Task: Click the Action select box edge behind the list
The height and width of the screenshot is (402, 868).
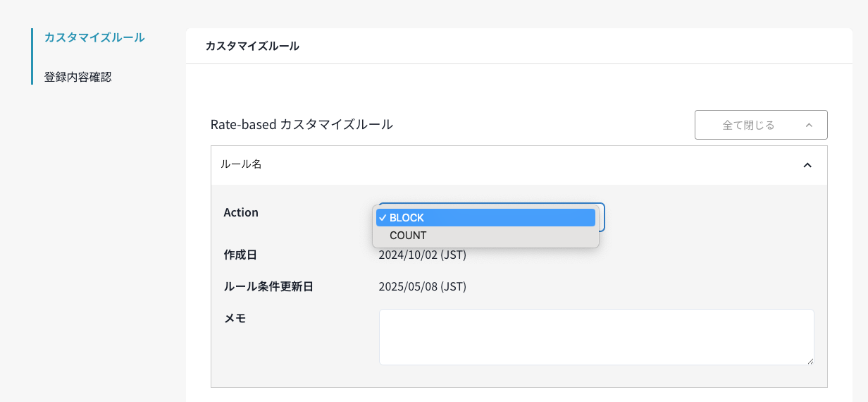Action: pyautogui.click(x=602, y=218)
